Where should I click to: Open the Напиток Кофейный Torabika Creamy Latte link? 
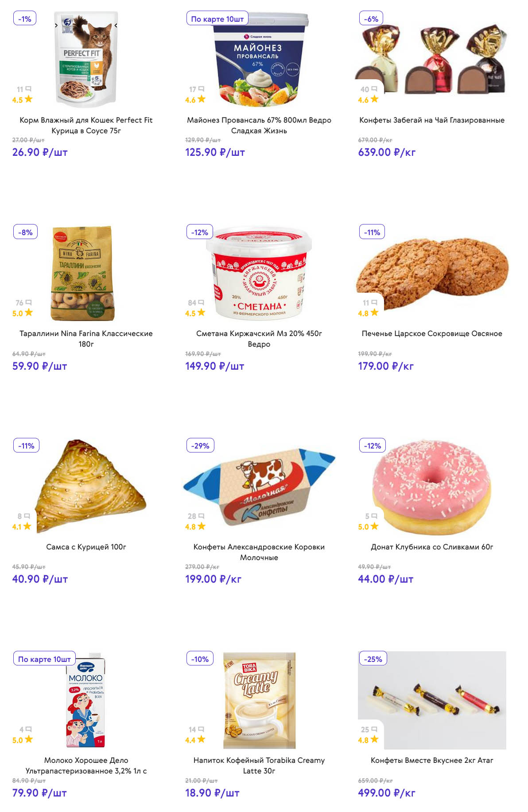tap(259, 765)
